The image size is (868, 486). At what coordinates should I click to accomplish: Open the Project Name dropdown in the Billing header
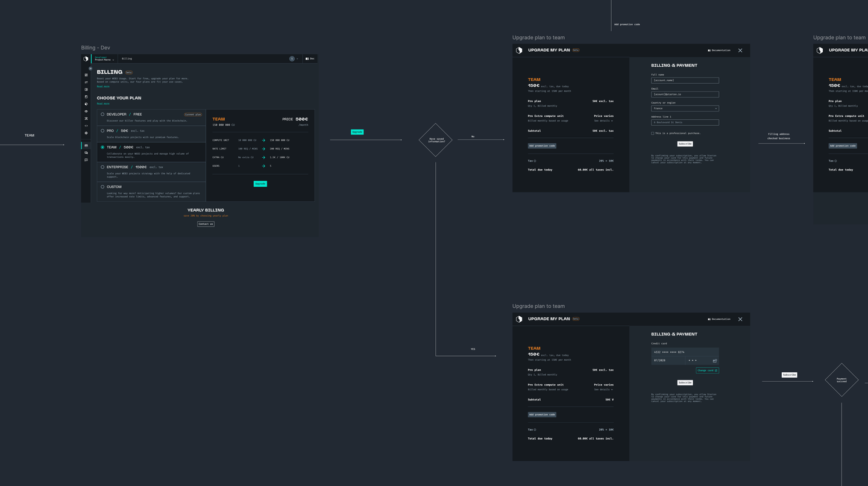point(104,60)
